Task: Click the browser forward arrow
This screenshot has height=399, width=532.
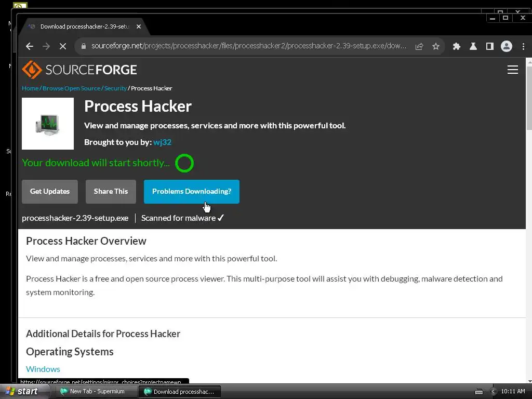Action: [x=46, y=46]
